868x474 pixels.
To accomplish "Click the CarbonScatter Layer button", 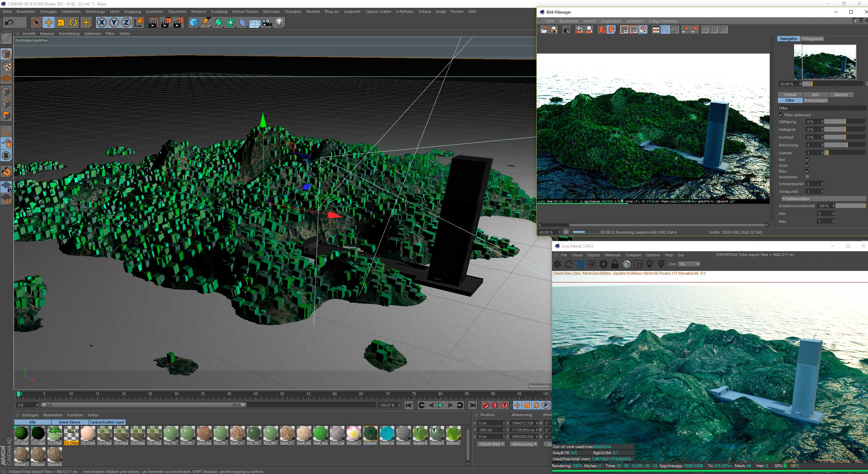I will (107, 422).
